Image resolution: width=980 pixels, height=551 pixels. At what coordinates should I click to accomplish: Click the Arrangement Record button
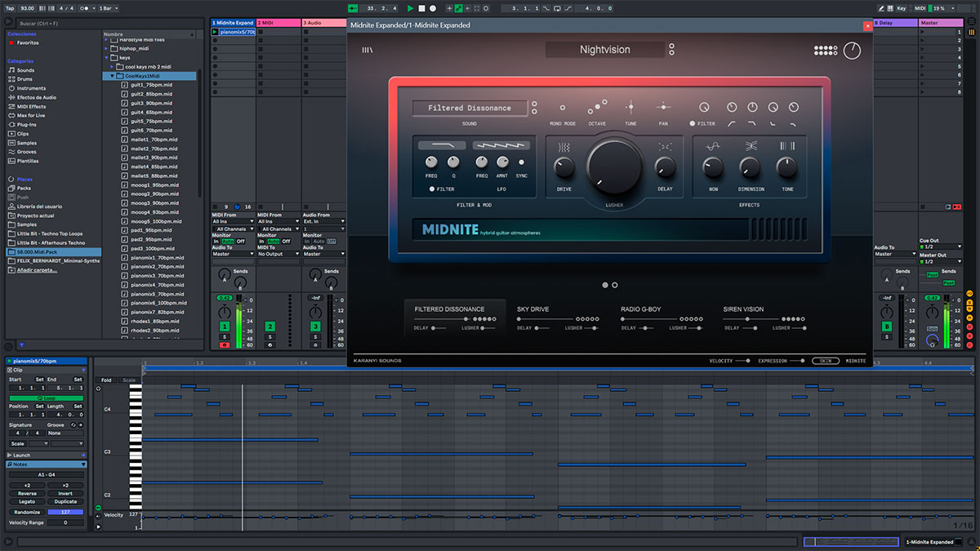(432, 8)
